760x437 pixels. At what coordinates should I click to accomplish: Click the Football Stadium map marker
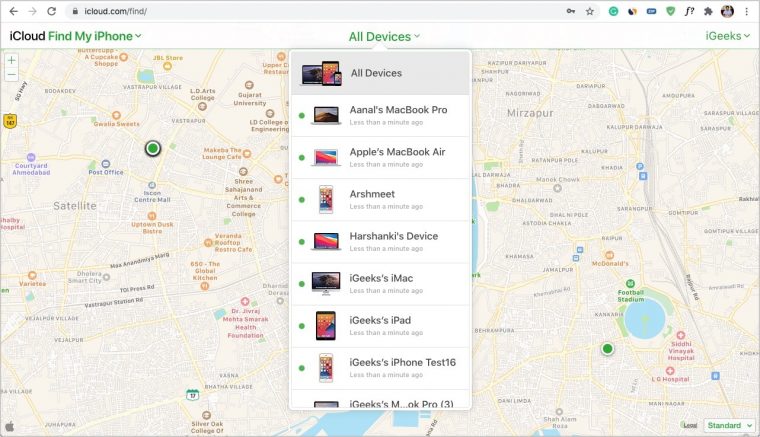point(630,283)
